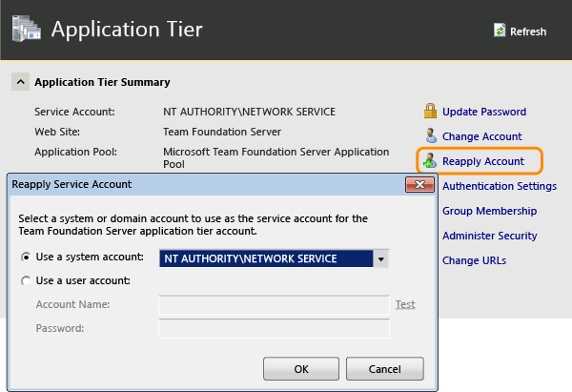
Task: Open Administer Security link
Action: (x=490, y=236)
